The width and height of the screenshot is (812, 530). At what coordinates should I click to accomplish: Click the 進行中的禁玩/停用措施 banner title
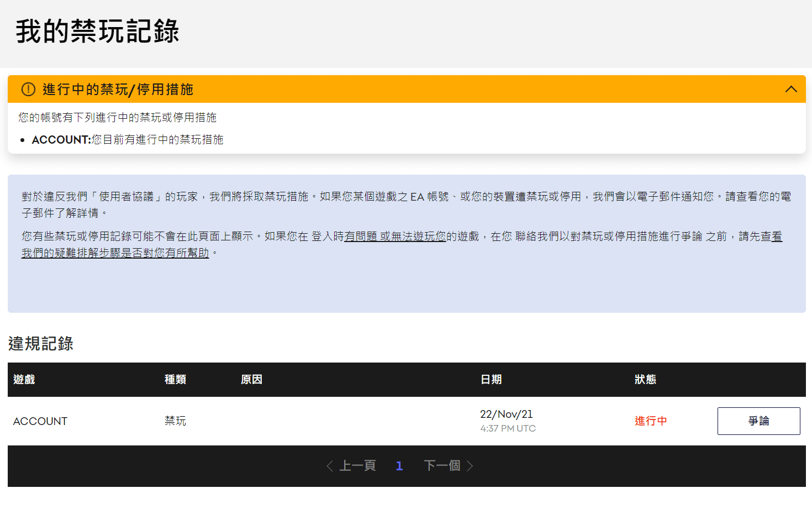click(118, 90)
